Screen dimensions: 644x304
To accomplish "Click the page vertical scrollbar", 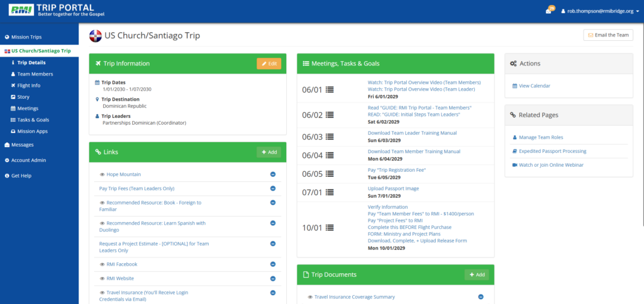I will [642, 123].
